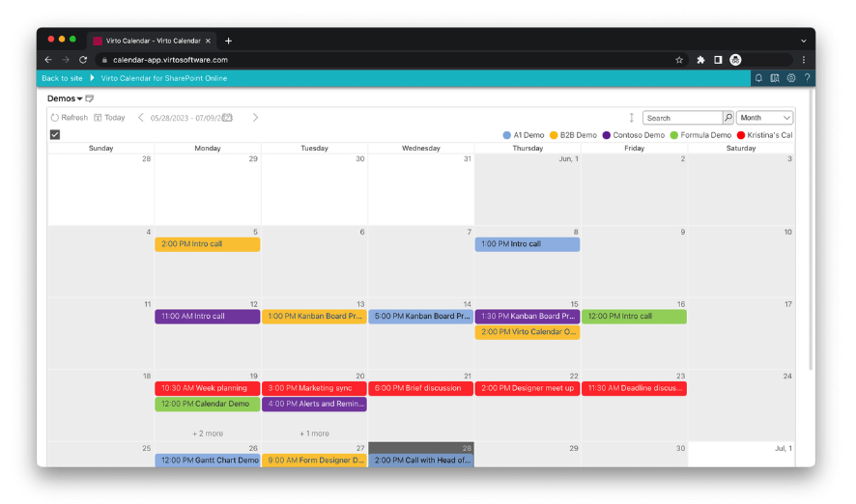Toggle the B2B Demo legend color

pyautogui.click(x=554, y=135)
